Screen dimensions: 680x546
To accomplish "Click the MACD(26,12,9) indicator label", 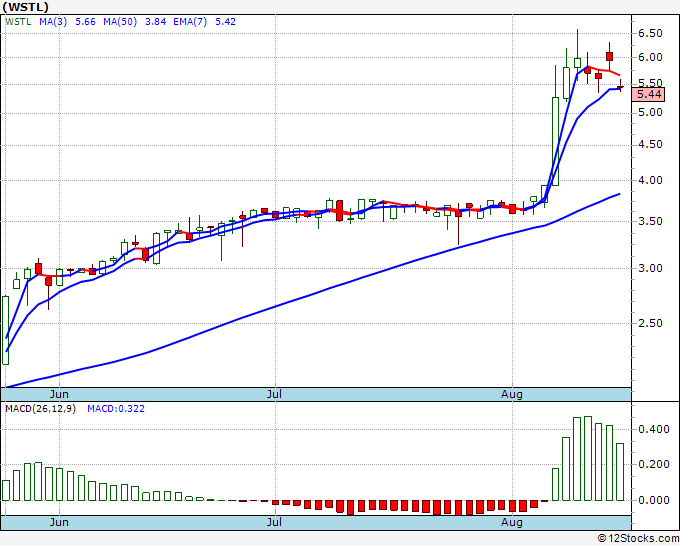I will (40, 409).
